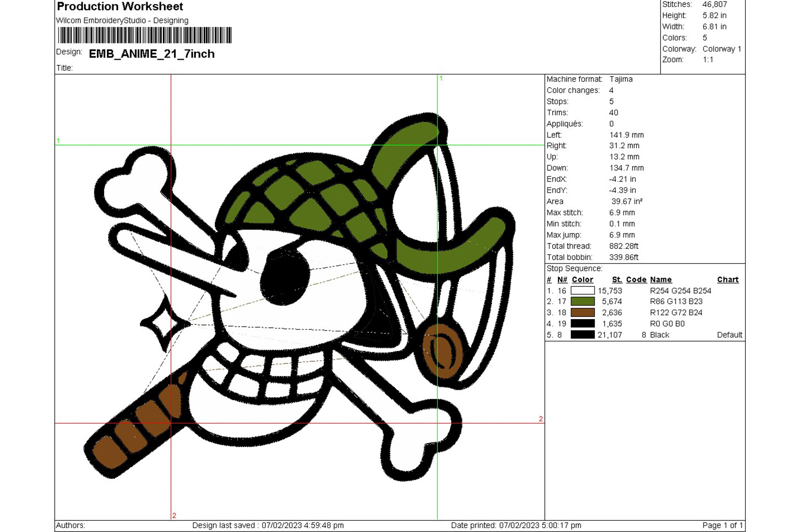Image resolution: width=799 pixels, height=532 pixels.
Task: Click the Colorway 1 value
Action: 722,49
